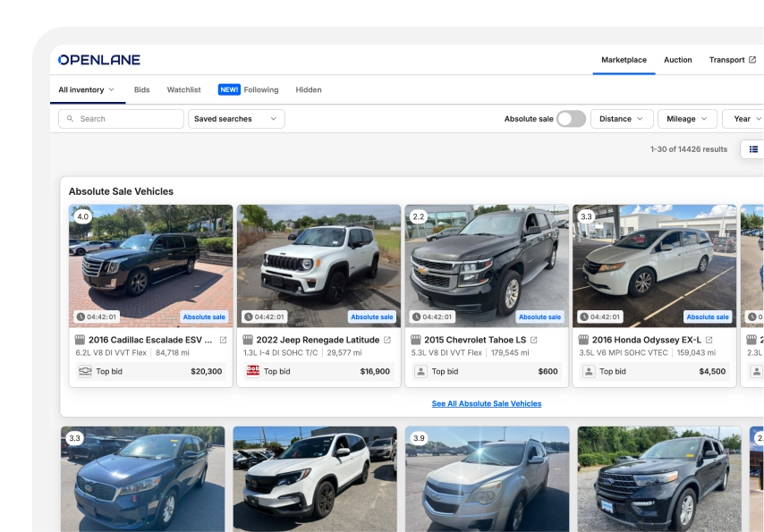Viewport: 764px width, 532px height.
Task: Open the Watchlist tab
Action: click(x=183, y=89)
